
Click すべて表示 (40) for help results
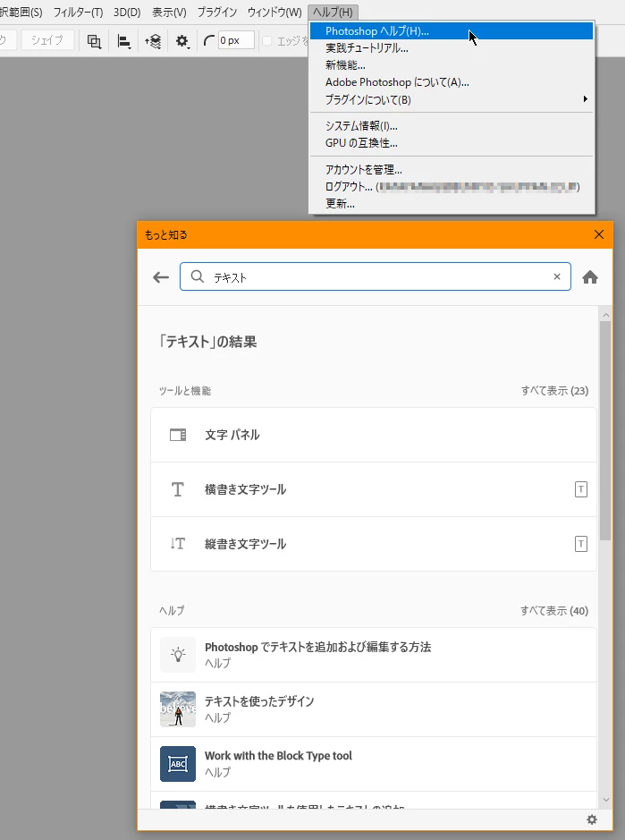pos(554,611)
